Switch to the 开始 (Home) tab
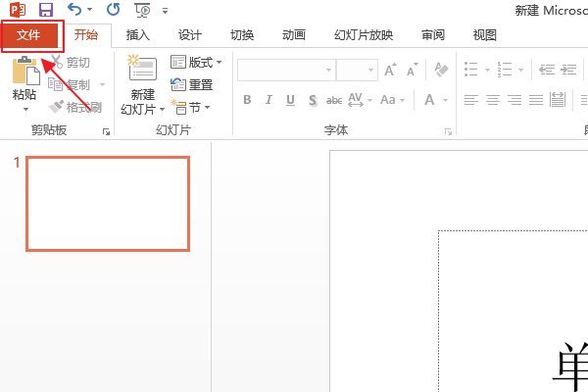The image size is (588, 392). tap(86, 35)
